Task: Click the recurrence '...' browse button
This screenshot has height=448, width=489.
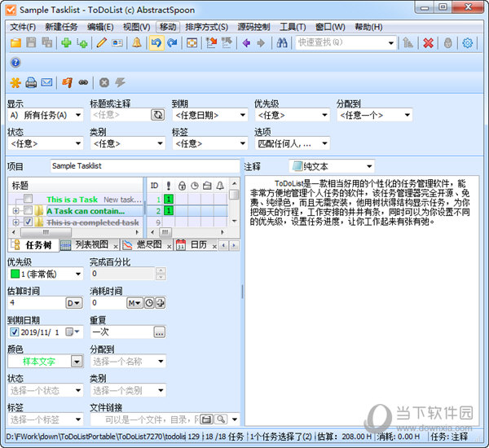Action: tap(159, 332)
